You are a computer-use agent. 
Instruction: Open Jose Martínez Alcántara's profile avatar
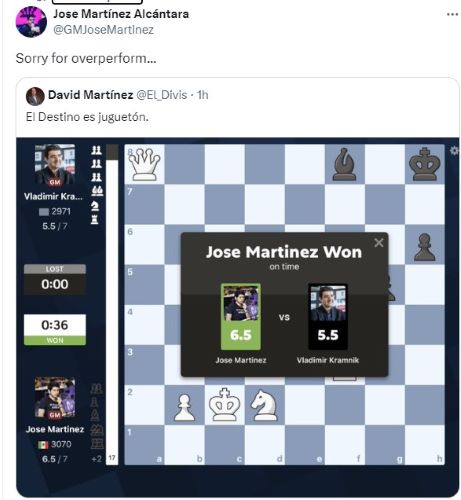tap(31, 22)
